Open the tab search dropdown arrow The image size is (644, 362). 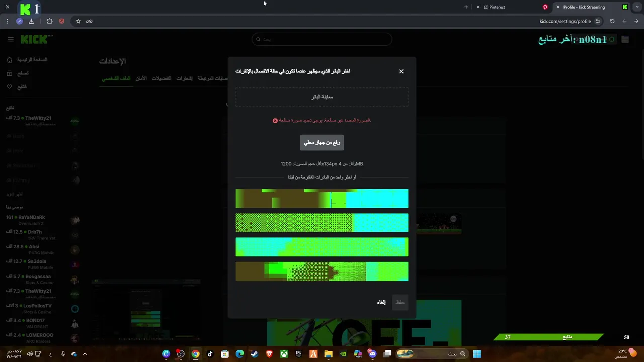click(x=636, y=7)
